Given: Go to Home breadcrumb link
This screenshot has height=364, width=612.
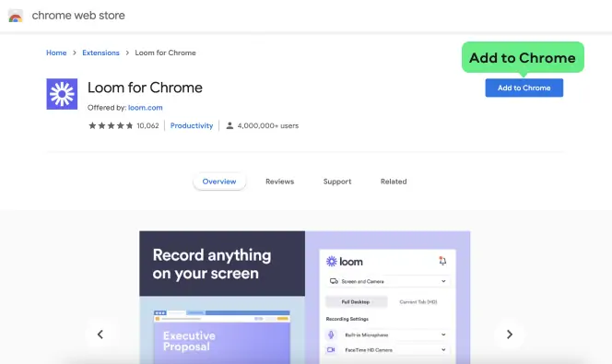Looking at the screenshot, I should click(56, 53).
